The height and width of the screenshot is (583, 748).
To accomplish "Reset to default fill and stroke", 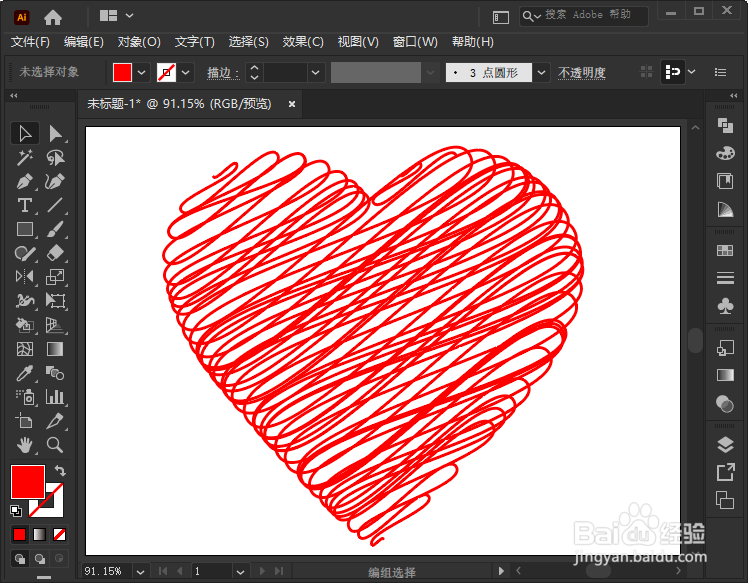I will coord(16,511).
